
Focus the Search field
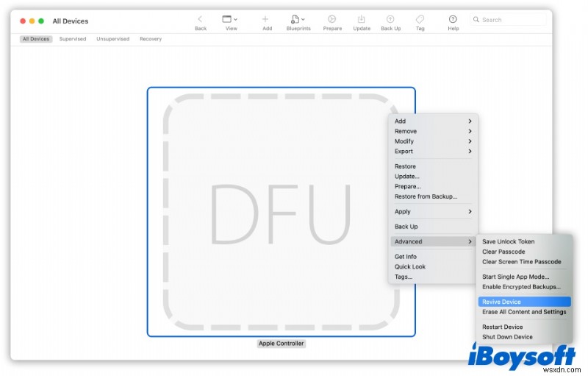(508, 20)
